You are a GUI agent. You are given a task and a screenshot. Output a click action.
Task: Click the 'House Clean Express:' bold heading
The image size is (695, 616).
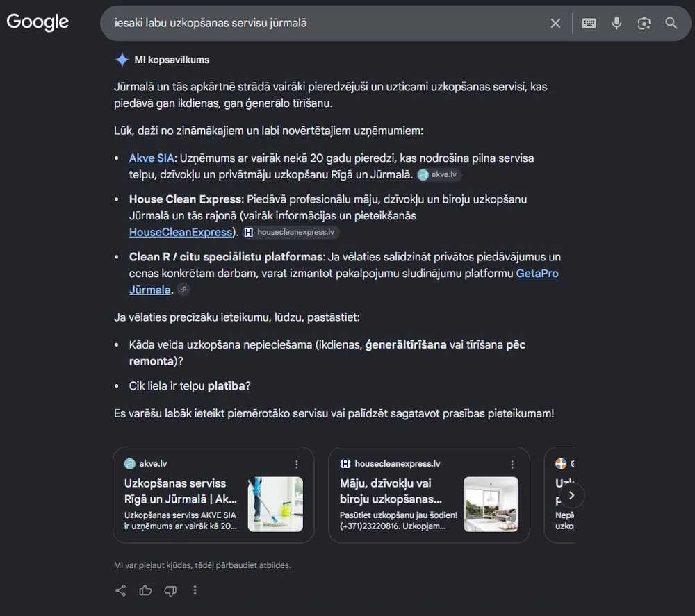[x=186, y=199]
